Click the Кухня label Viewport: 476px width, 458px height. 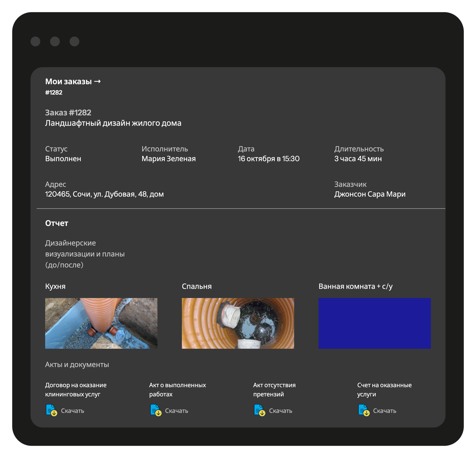coord(55,286)
